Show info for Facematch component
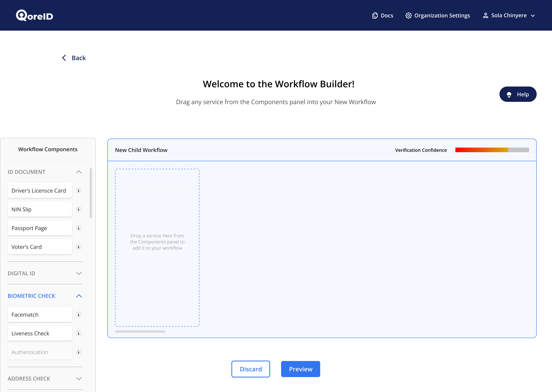The height and width of the screenshot is (392, 552). tap(79, 315)
